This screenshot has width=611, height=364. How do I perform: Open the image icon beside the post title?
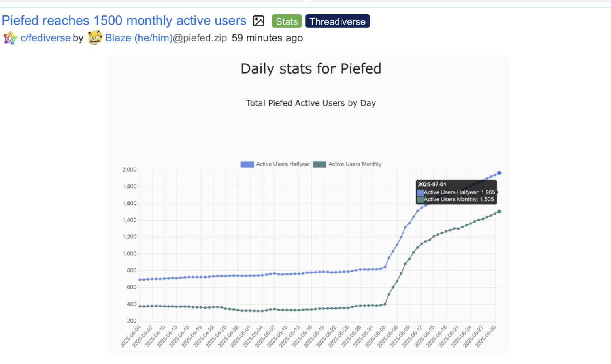point(258,21)
